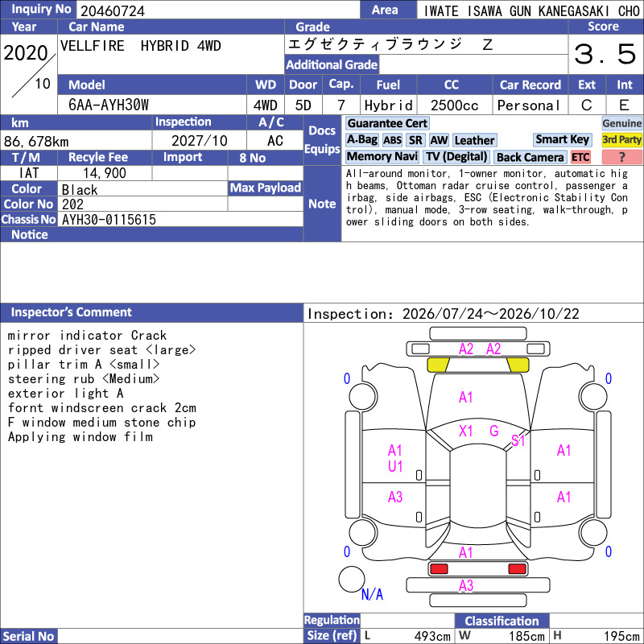Select the U1 mark on the door
This screenshot has height=644, width=644.
click(x=395, y=467)
